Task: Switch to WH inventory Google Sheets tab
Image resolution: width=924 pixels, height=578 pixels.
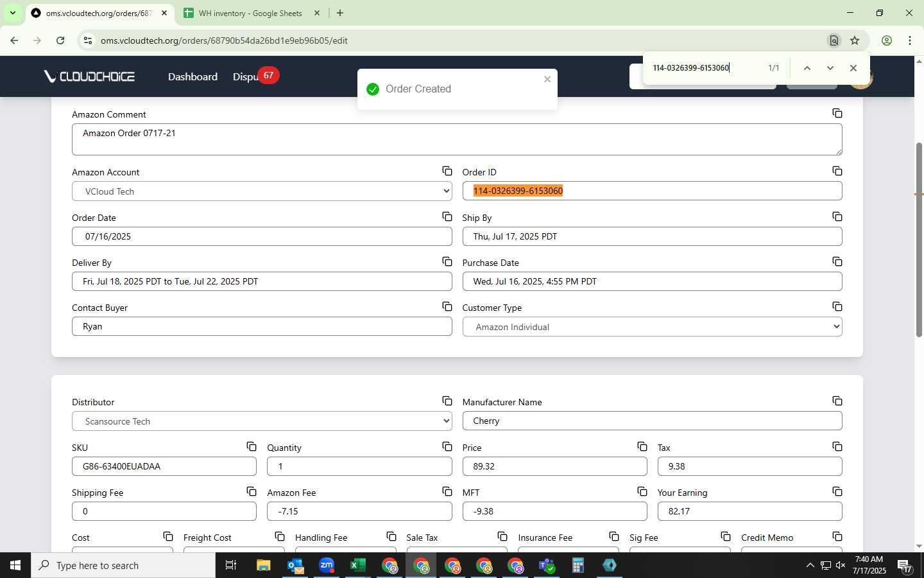Action: [x=250, y=13]
